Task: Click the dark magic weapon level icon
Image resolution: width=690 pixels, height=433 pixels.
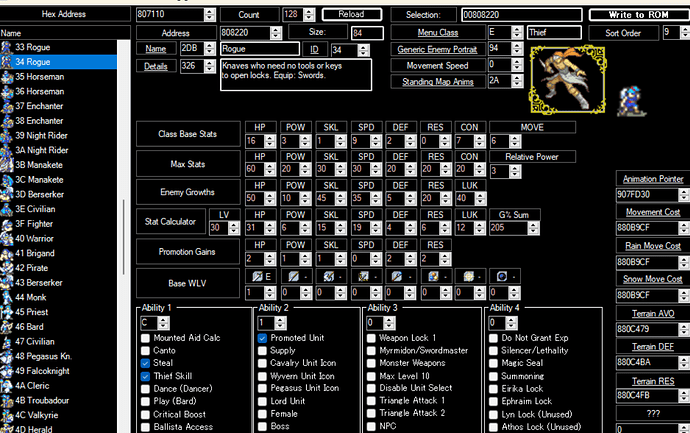Action: click(502, 276)
